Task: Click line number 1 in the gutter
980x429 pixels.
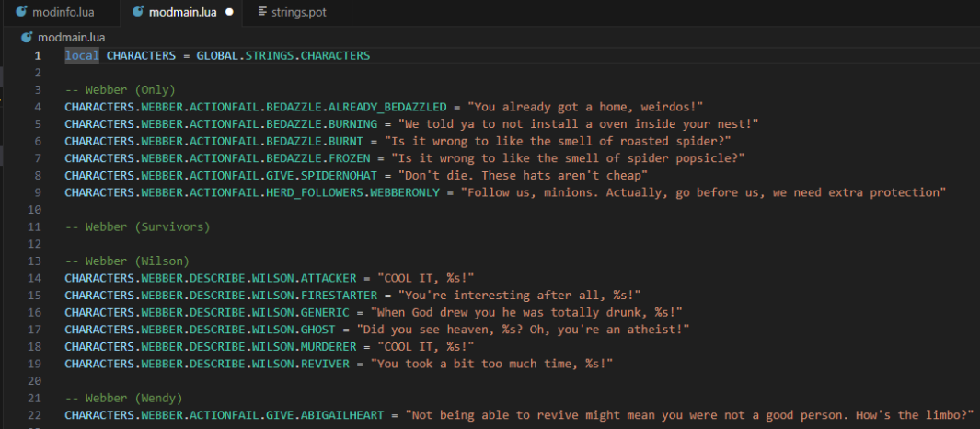Action: point(38,55)
